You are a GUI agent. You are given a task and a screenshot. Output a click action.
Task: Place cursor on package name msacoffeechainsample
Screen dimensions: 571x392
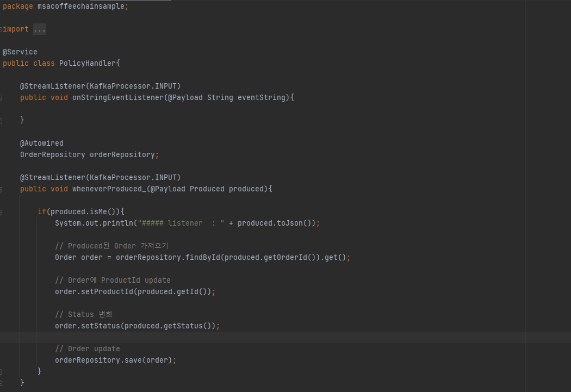pos(81,6)
